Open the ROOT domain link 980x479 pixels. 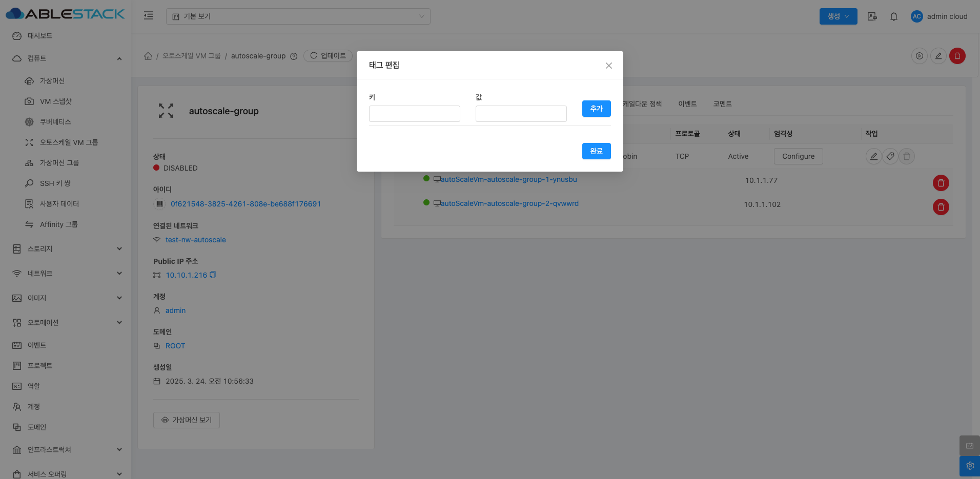(175, 346)
